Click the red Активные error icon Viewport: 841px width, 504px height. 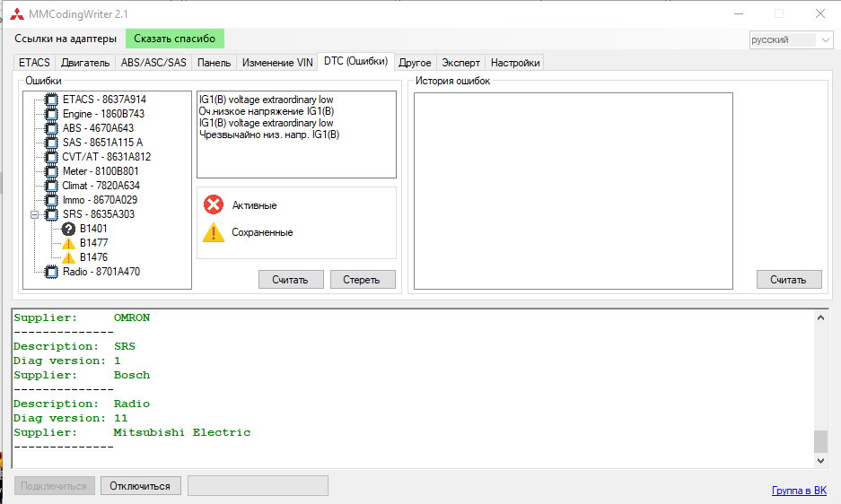213,205
